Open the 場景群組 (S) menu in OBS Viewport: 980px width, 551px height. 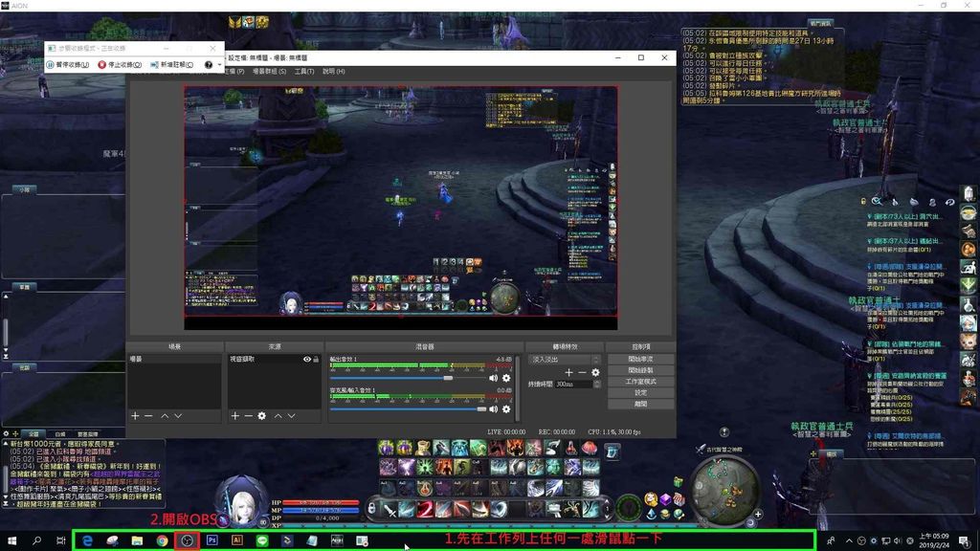[x=269, y=71]
